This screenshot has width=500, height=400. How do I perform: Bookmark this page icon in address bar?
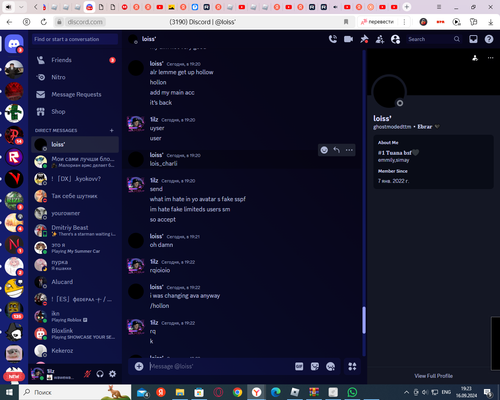pyautogui.click(x=346, y=22)
